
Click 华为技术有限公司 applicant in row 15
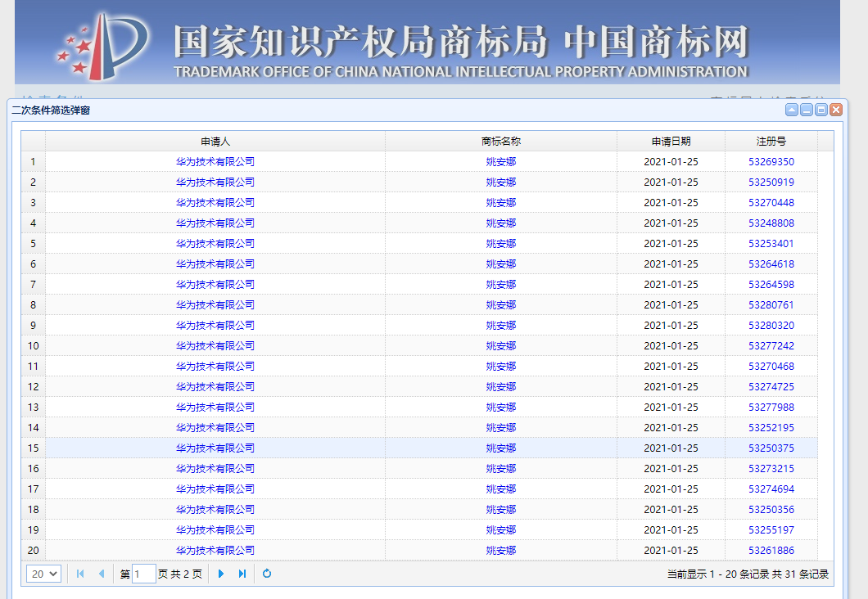[215, 448]
